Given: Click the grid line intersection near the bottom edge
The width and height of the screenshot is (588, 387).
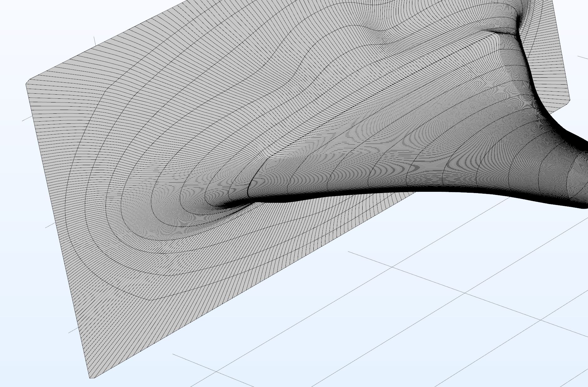Looking at the screenshot, I should [216, 371].
